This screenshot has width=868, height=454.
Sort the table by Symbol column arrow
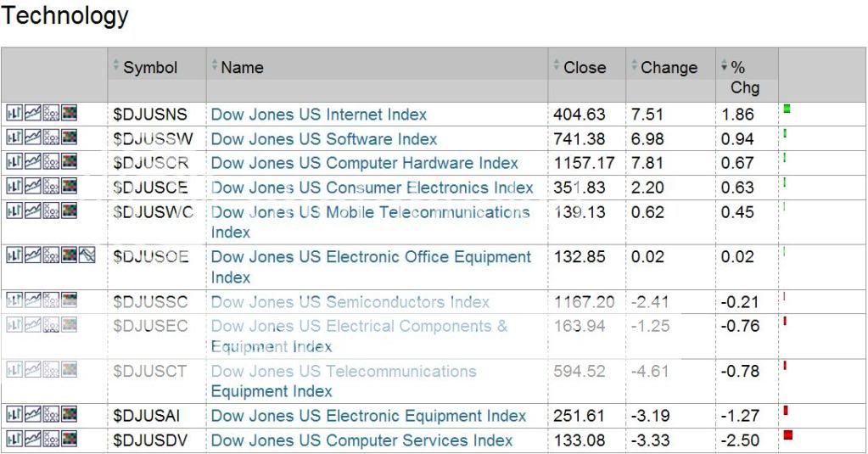click(x=117, y=66)
